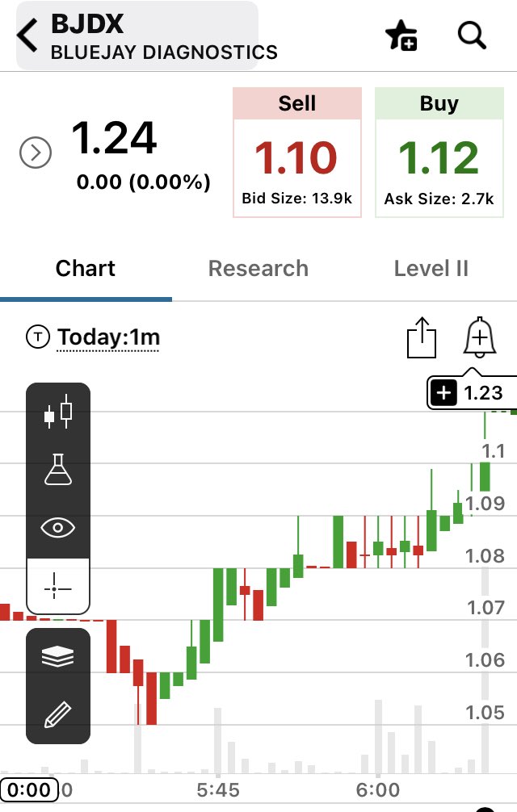Screen dimensions: 517x812
Task: Go back using the BJDX back arrow
Action: coord(27,36)
